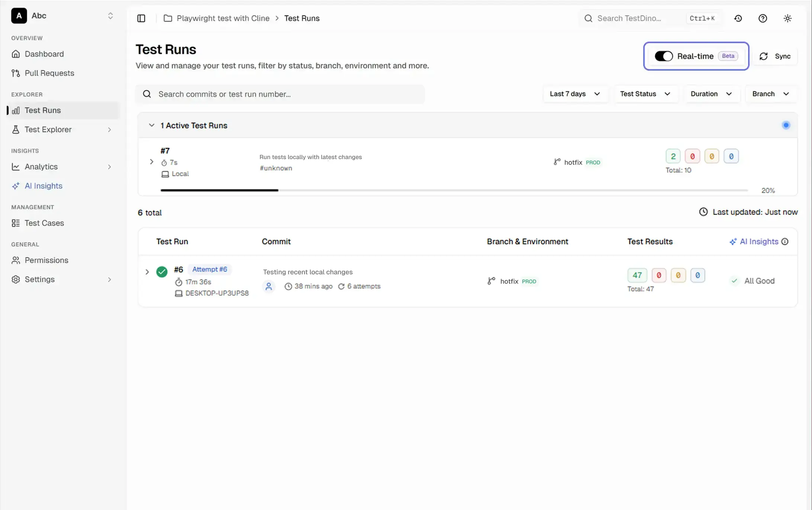
Task: Switch theme with the sun icon
Action: click(787, 18)
